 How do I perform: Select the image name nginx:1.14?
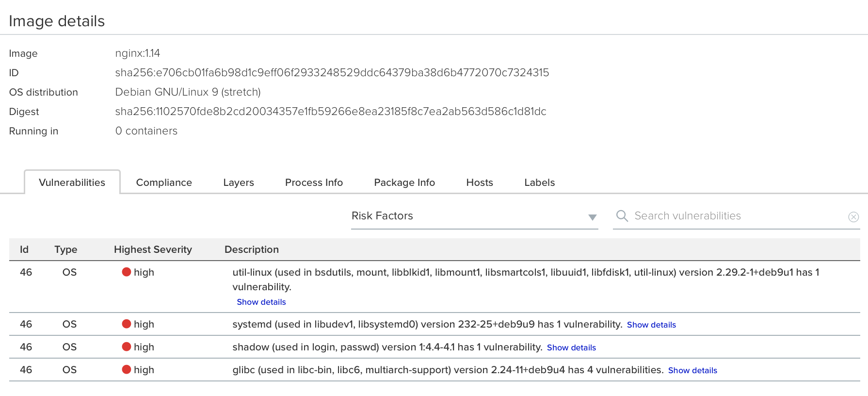[x=138, y=53]
